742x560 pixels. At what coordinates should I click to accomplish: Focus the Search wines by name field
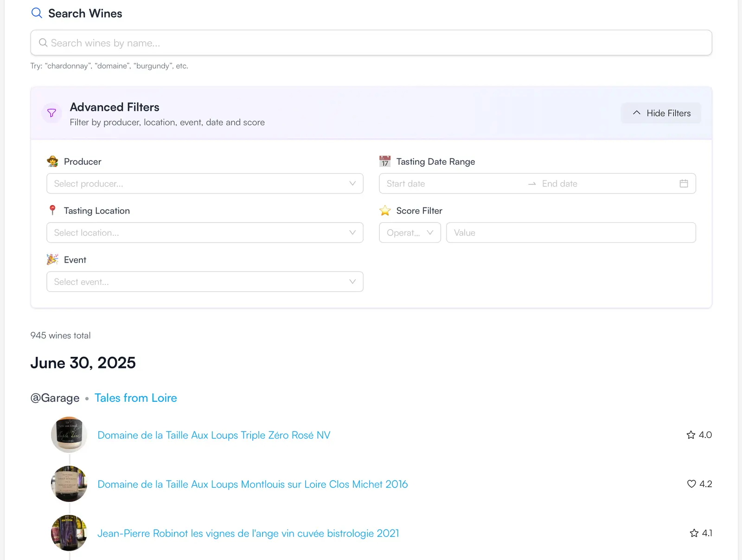(371, 43)
